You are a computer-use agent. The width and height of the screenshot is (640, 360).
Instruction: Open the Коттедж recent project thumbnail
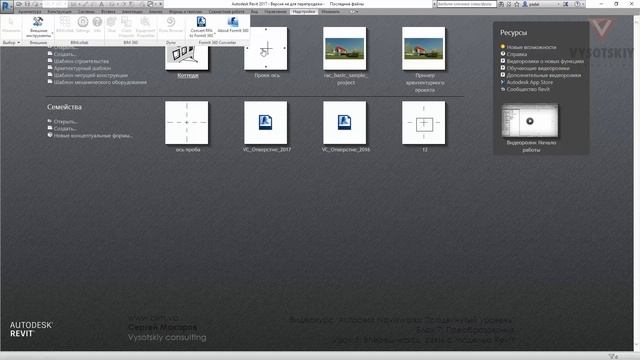[x=187, y=57]
